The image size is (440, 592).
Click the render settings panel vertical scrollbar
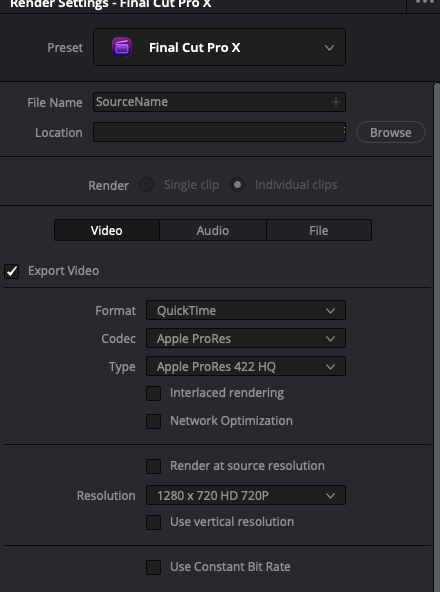click(437, 337)
